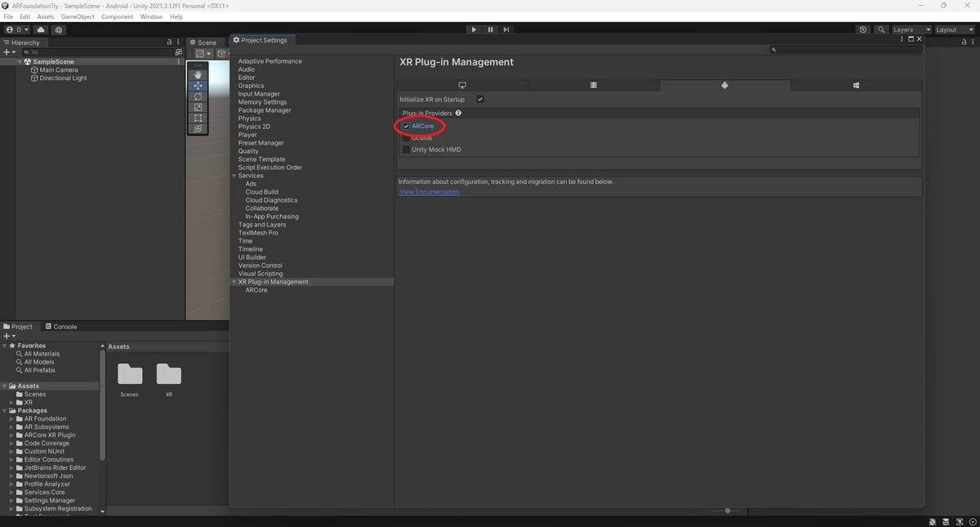
Task: Select the Transform tool in Scene view
Action: pyautogui.click(x=198, y=128)
